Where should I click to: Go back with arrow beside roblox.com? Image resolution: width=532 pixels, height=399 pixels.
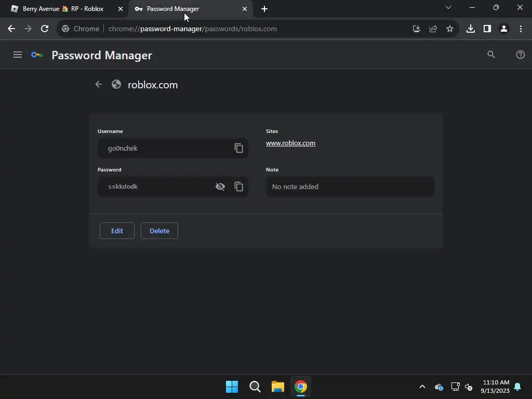point(99,85)
